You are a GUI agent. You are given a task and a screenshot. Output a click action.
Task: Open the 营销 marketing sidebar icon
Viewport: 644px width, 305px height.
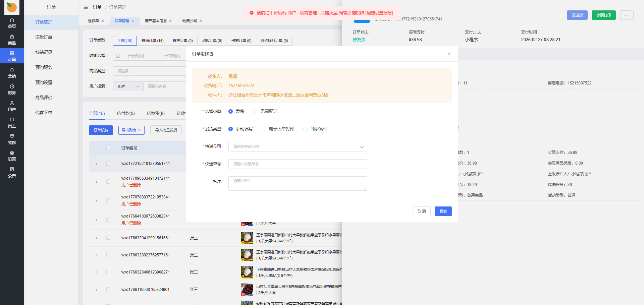coord(12,73)
